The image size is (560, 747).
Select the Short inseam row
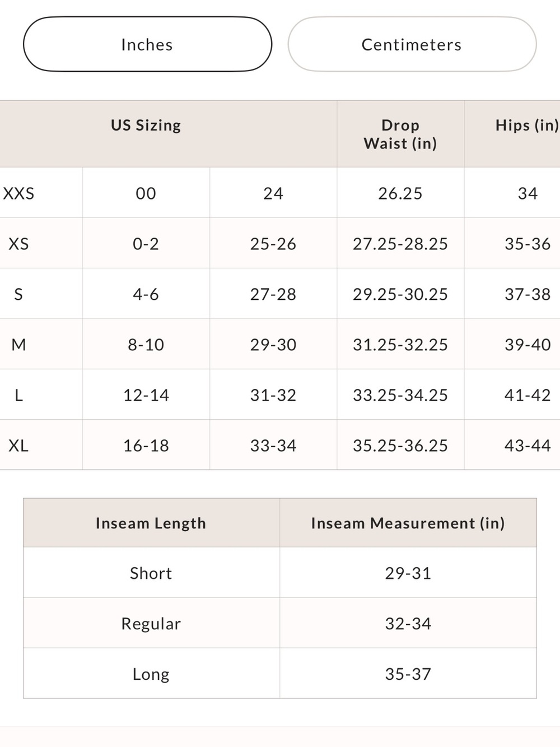click(x=280, y=573)
